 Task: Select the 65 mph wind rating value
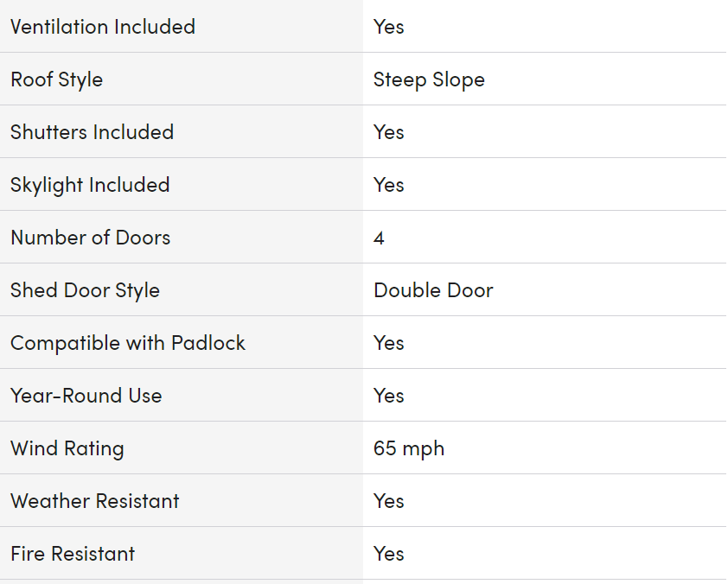click(409, 448)
